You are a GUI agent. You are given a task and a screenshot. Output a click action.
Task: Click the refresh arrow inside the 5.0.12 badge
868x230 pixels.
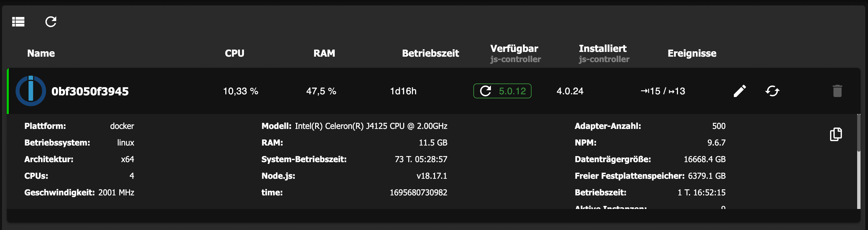click(485, 91)
